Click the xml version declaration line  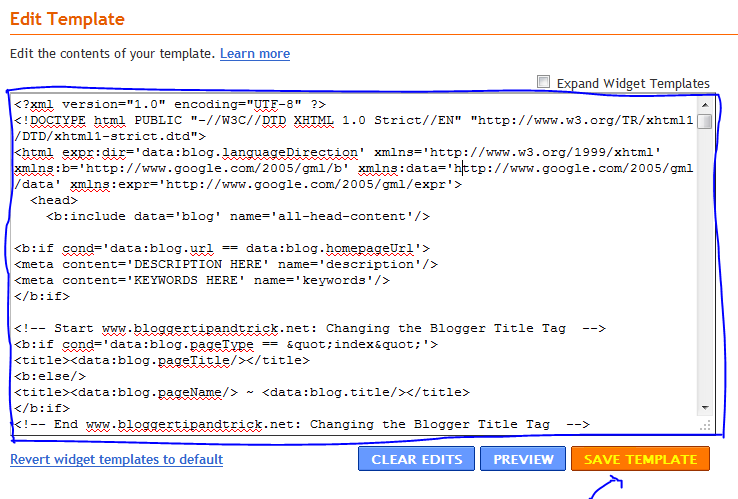click(170, 105)
